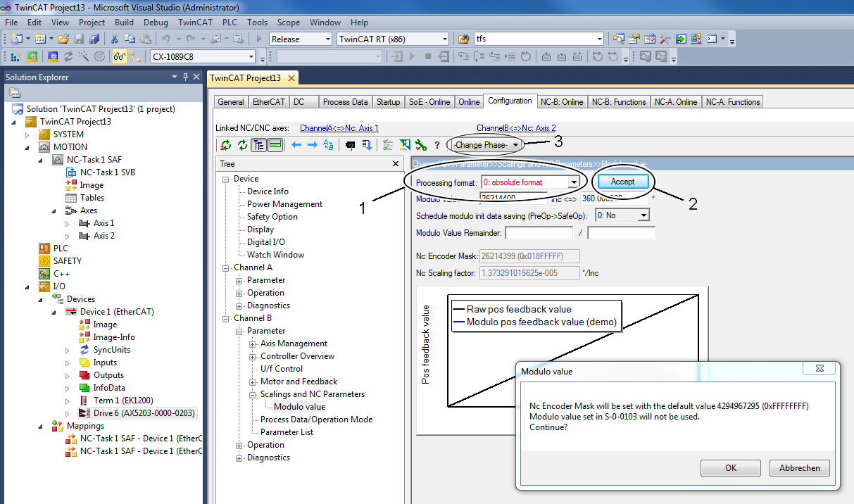Screen dimensions: 854x504
Task: Click the second Modulo Value Remainder field
Action: point(622,232)
